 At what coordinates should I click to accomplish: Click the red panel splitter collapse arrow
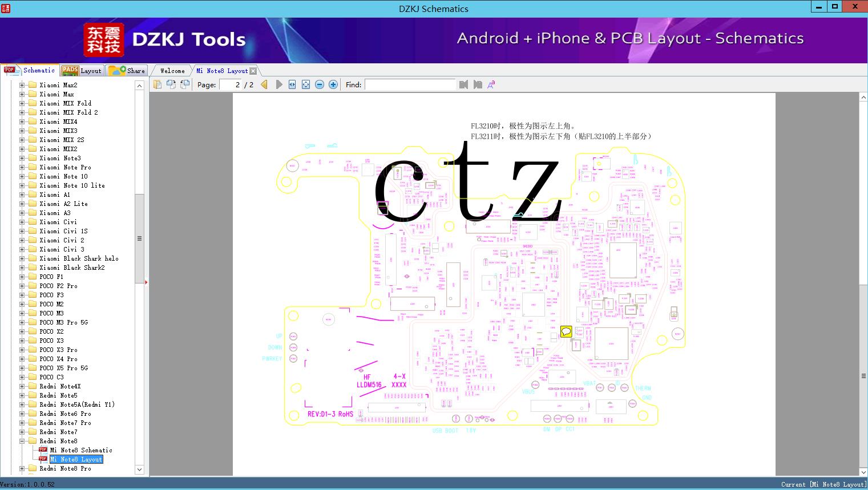point(146,282)
